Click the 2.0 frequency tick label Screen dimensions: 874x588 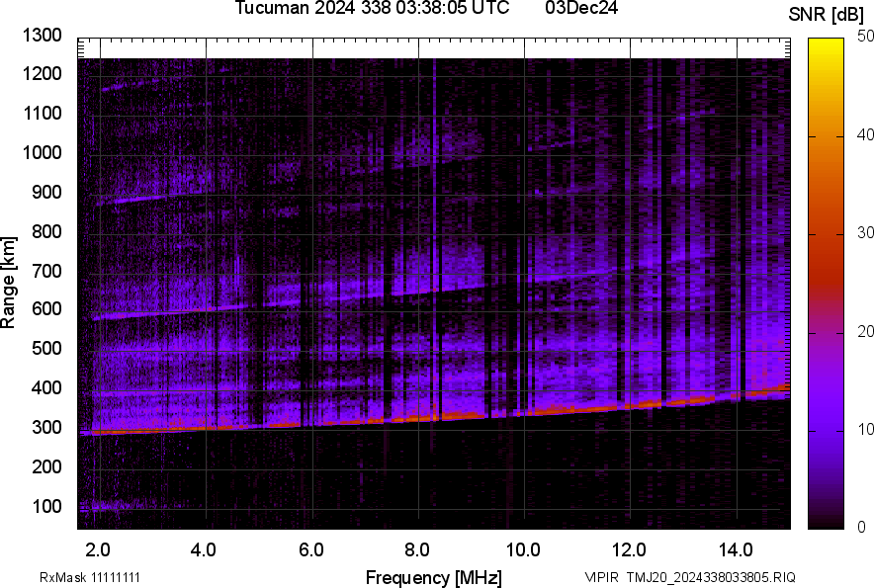point(98,550)
